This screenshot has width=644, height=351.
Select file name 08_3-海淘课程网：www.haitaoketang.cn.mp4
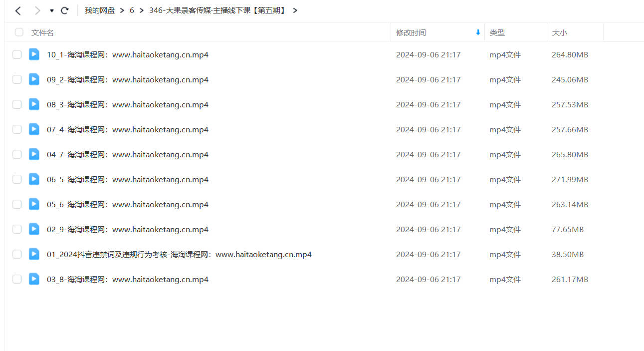[x=128, y=105]
